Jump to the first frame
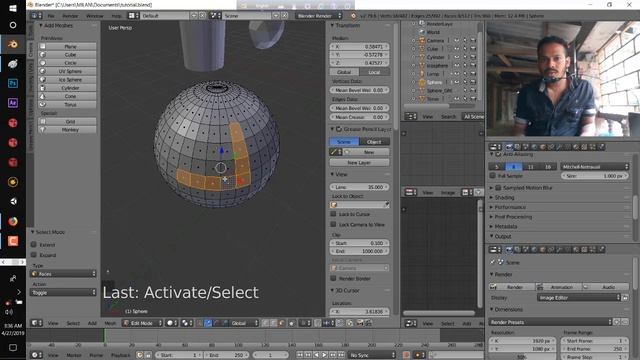This screenshot has width=640, height=360. pos(300,355)
